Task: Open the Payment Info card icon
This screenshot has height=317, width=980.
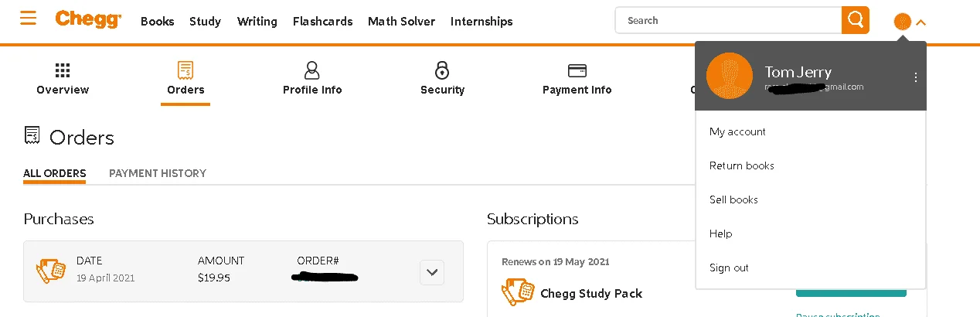Action: pos(577,70)
